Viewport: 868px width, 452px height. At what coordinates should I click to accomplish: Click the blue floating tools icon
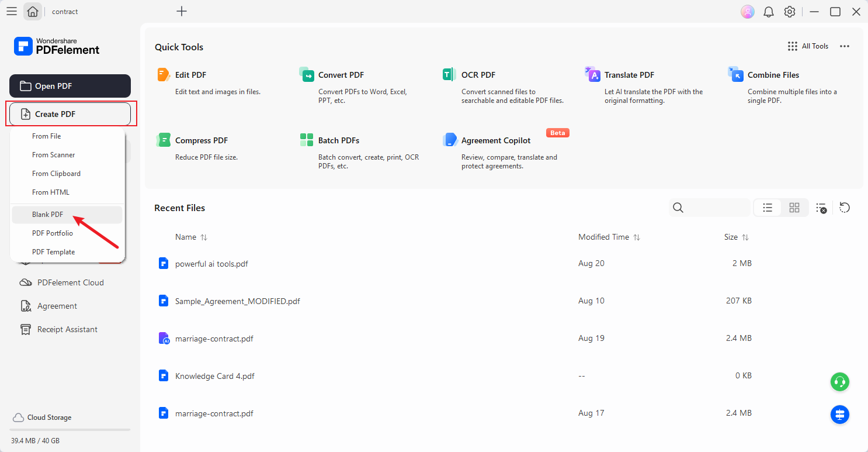(x=840, y=415)
